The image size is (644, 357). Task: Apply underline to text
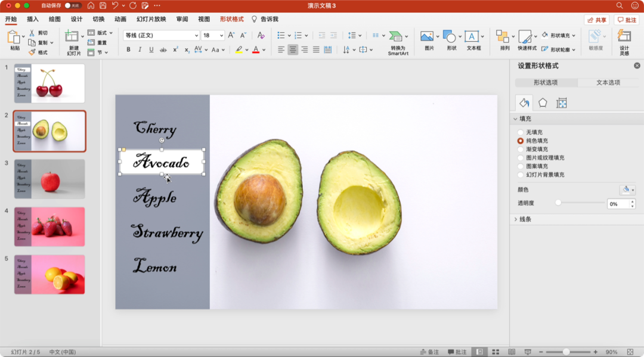151,49
